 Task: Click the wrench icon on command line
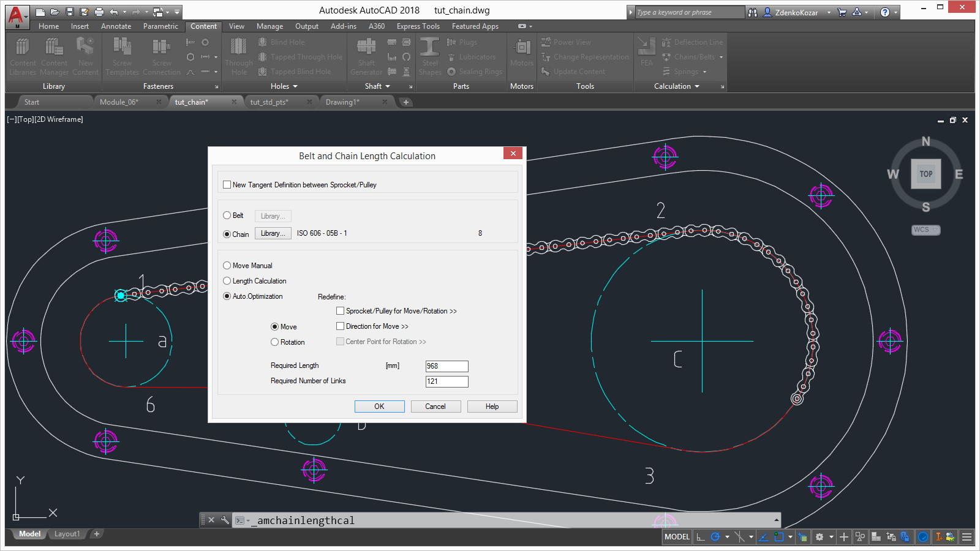[225, 520]
